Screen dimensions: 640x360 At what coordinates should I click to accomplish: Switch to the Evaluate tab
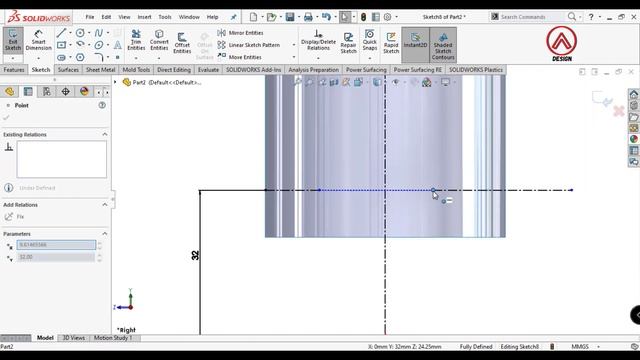coord(208,70)
